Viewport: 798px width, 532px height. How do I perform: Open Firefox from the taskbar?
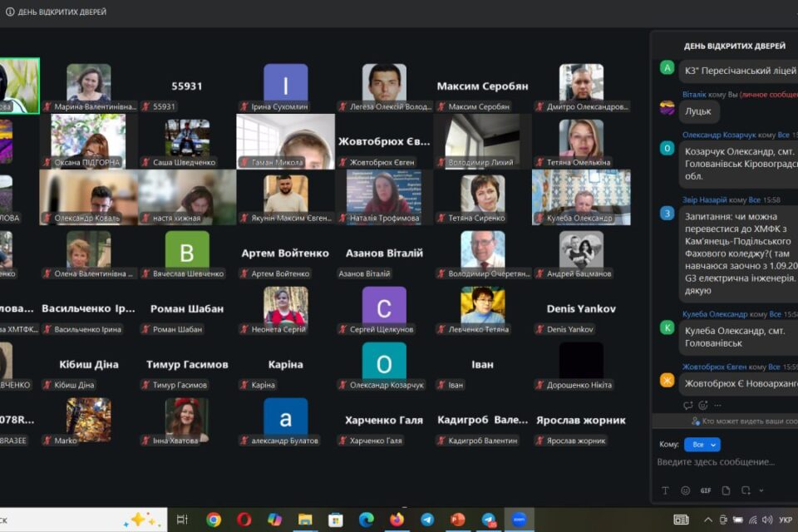(x=397, y=520)
